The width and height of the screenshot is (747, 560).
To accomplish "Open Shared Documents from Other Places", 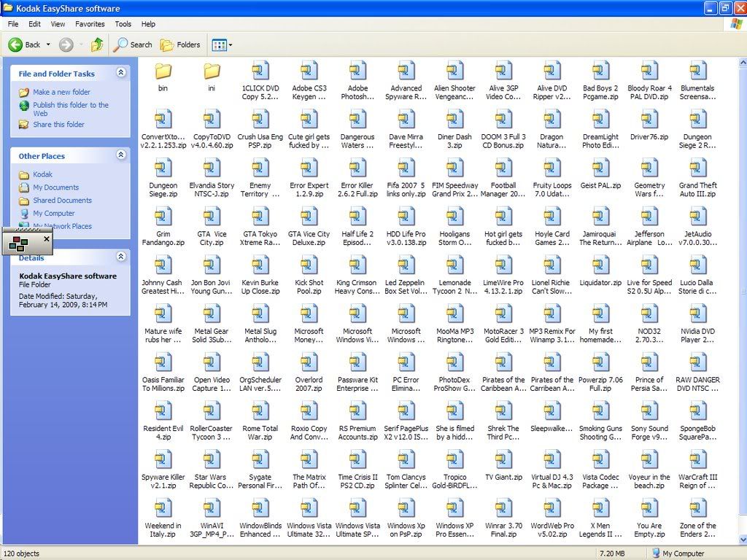I will [x=63, y=200].
